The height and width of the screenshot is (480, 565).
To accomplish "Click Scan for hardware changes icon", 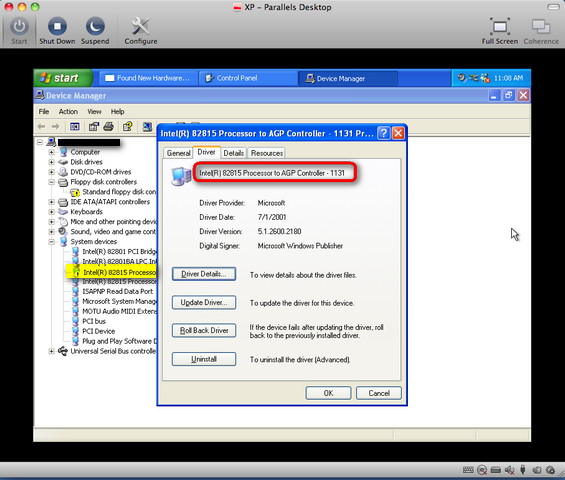I will pos(147,126).
